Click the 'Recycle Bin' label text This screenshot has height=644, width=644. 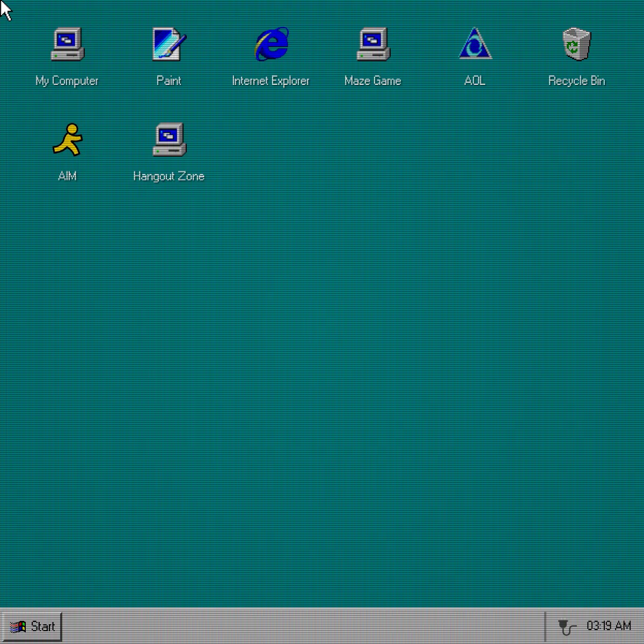tap(576, 80)
